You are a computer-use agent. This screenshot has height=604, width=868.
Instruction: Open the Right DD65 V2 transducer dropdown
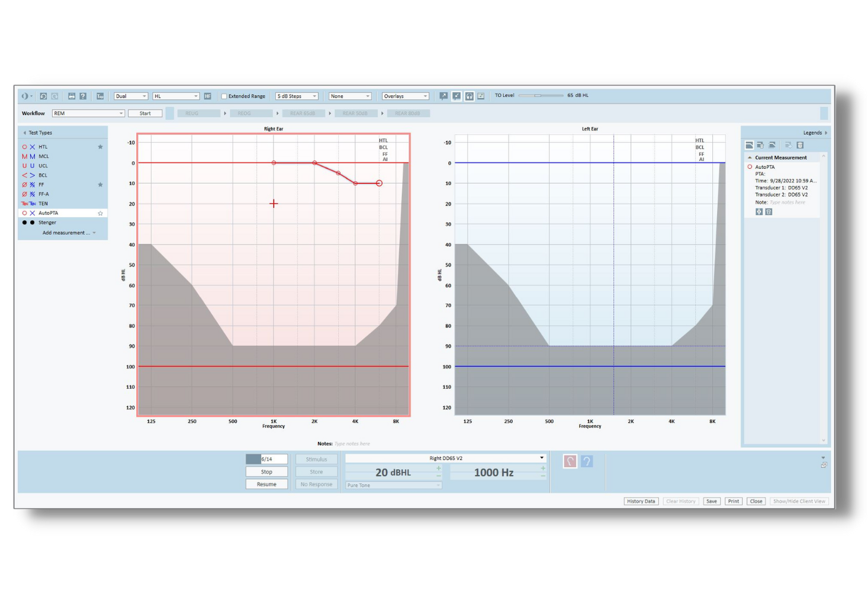click(540, 457)
